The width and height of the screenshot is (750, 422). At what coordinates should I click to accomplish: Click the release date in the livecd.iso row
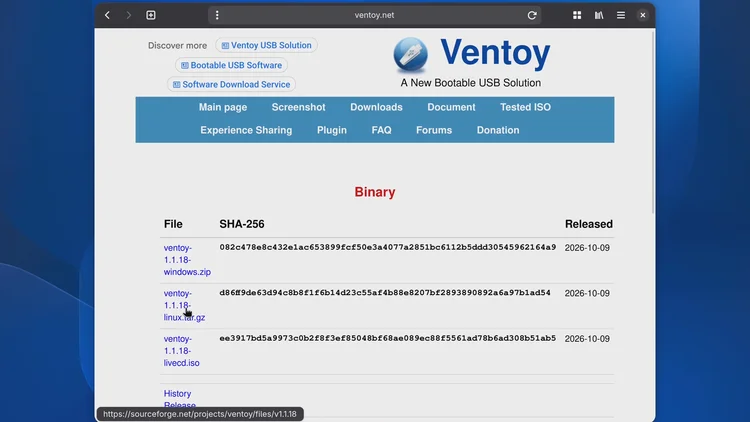(x=587, y=339)
